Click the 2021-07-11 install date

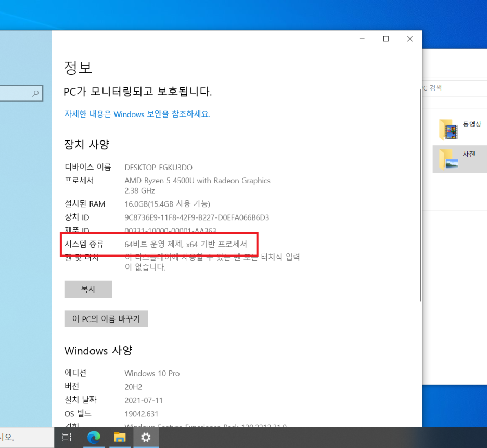pos(144,400)
